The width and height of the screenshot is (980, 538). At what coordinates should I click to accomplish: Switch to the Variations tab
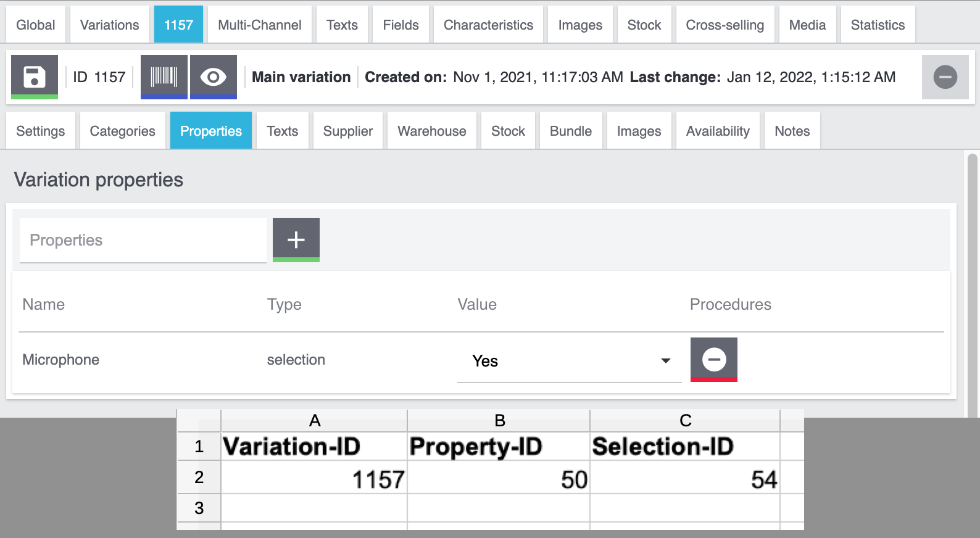[110, 25]
